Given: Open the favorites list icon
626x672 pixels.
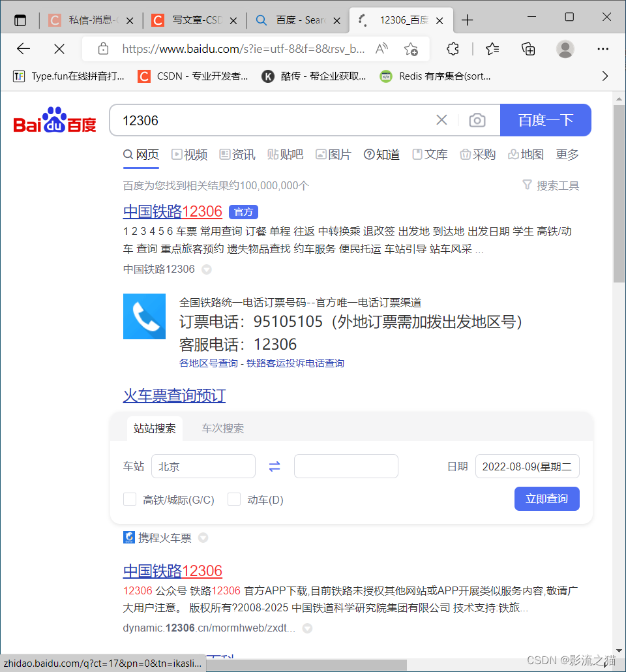Looking at the screenshot, I should [x=492, y=49].
